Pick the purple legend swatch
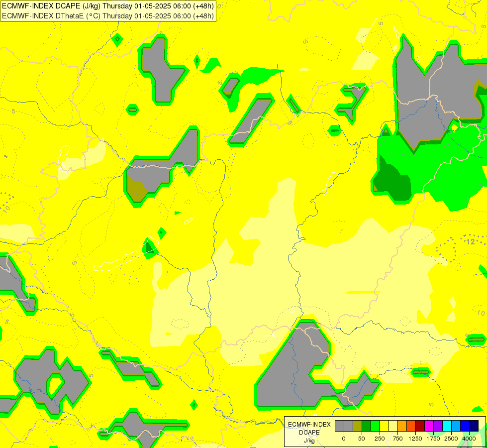Viewport: 487px width, 448px height. pyautogui.click(x=438, y=426)
